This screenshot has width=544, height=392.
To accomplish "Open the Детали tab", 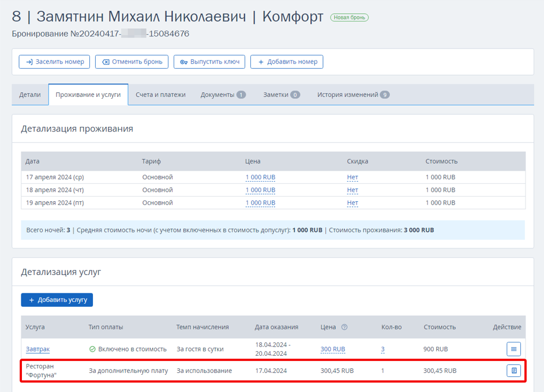I will (x=30, y=95).
